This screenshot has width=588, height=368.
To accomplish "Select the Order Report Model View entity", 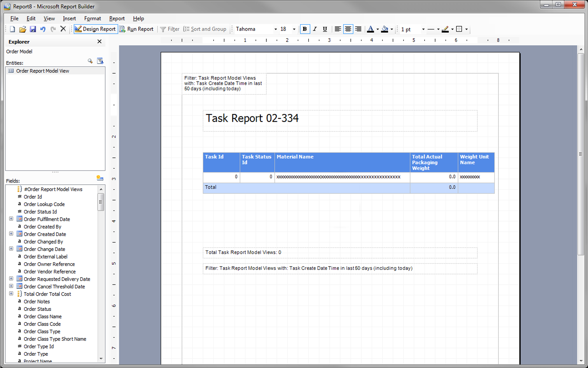I will click(x=43, y=70).
